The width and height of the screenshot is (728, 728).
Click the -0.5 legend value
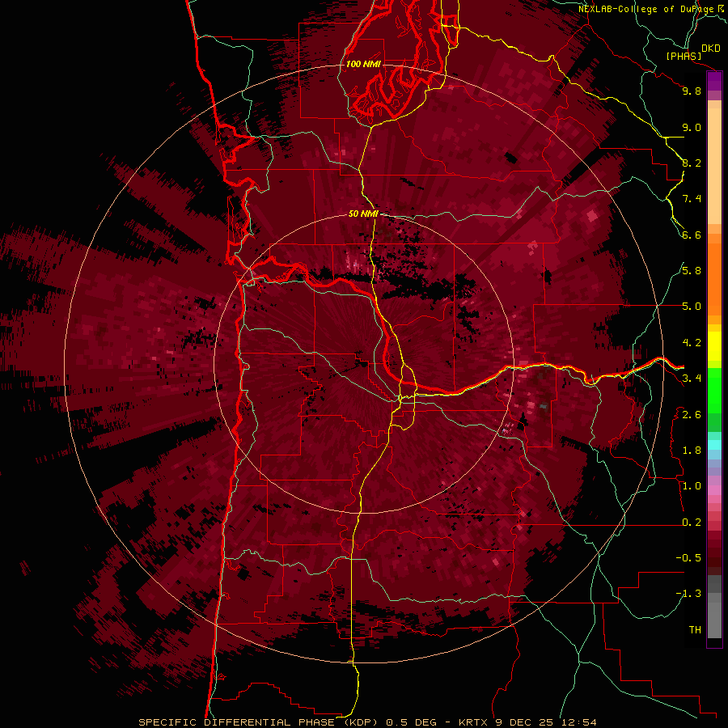[x=688, y=558]
